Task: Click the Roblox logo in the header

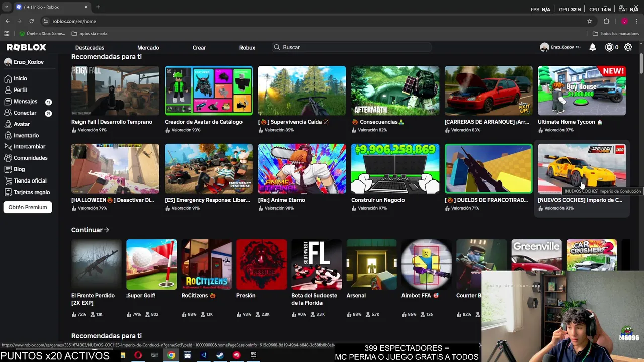Action: tap(26, 47)
